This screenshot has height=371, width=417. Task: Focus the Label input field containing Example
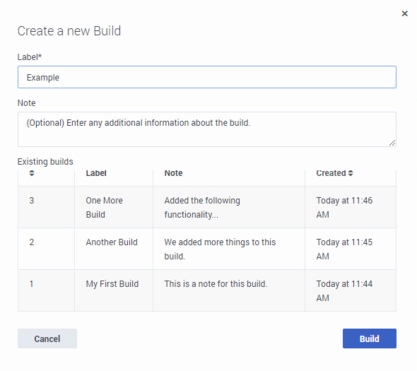207,77
